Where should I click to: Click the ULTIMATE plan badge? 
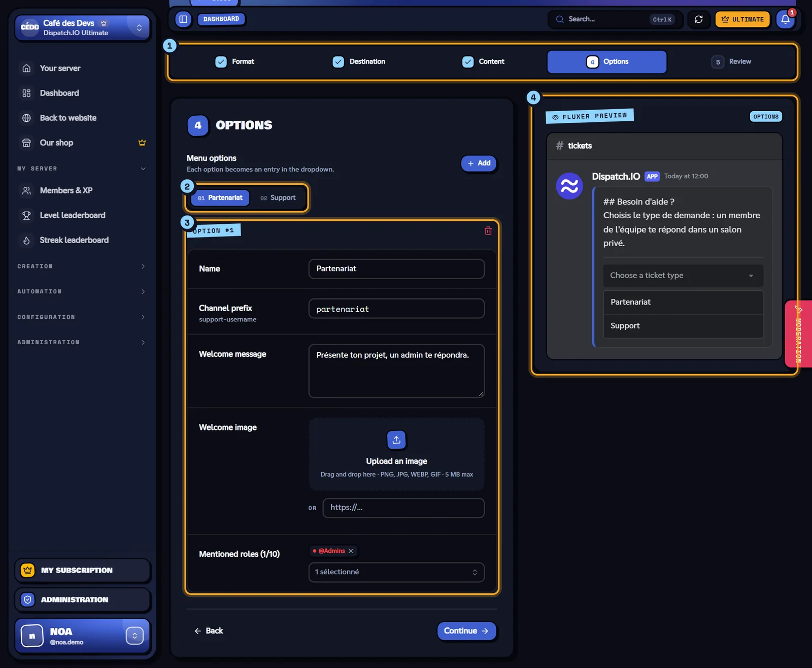742,19
